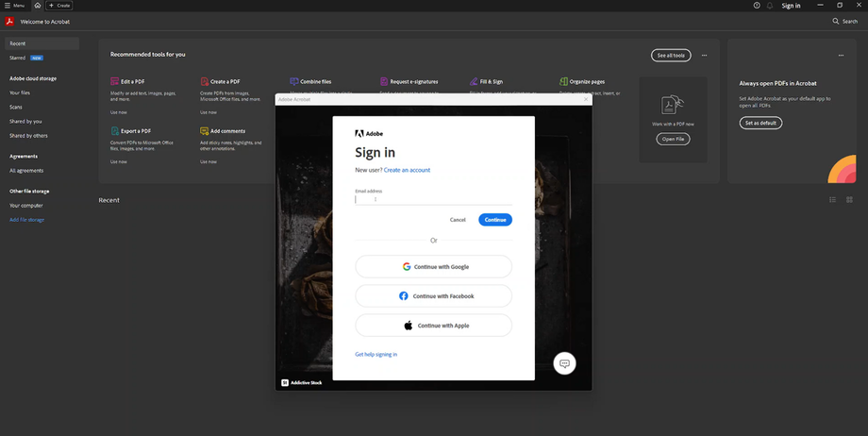Click Continue with Facebook

click(433, 295)
